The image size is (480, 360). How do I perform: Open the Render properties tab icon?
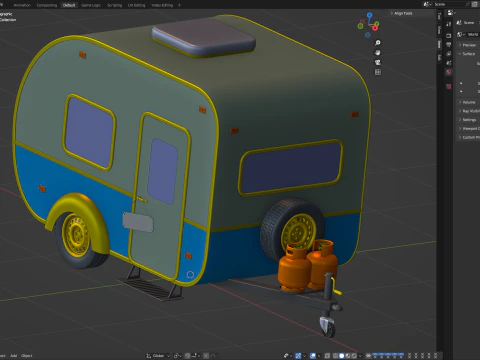click(449, 35)
